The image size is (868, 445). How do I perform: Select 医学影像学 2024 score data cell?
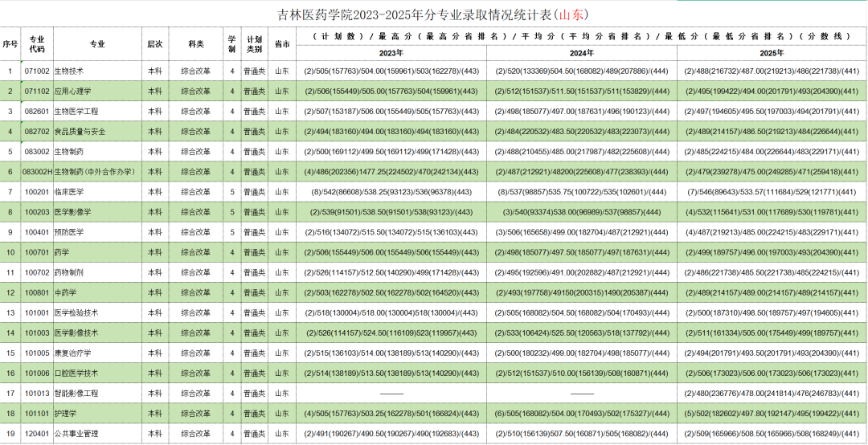pos(581,212)
